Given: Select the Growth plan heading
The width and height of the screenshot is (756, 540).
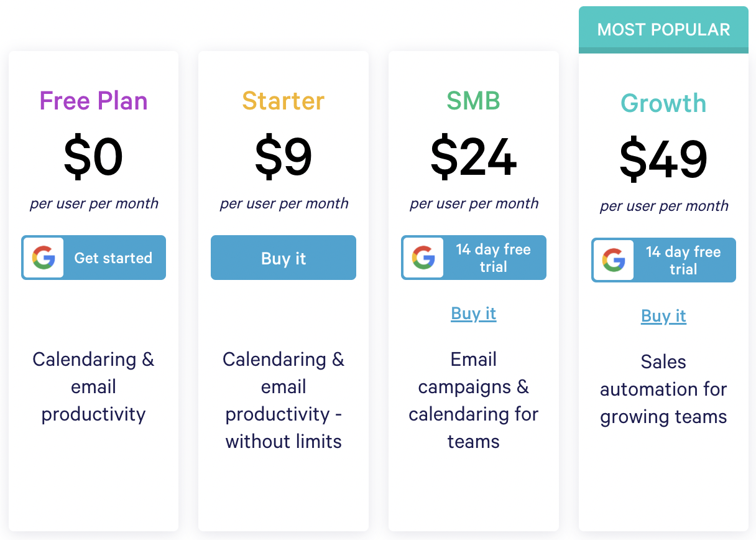Looking at the screenshot, I should click(663, 103).
